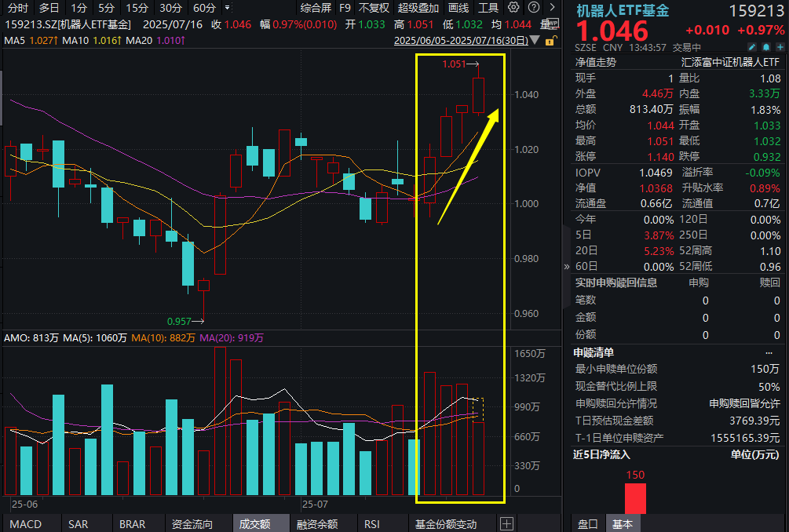789x532 pixels.
Task: Toggle the 超级叠加 overlay option
Action: pyautogui.click(x=418, y=8)
